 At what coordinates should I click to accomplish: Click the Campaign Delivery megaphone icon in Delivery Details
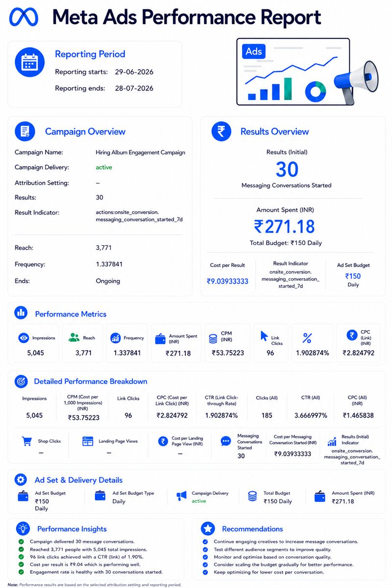[182, 496]
